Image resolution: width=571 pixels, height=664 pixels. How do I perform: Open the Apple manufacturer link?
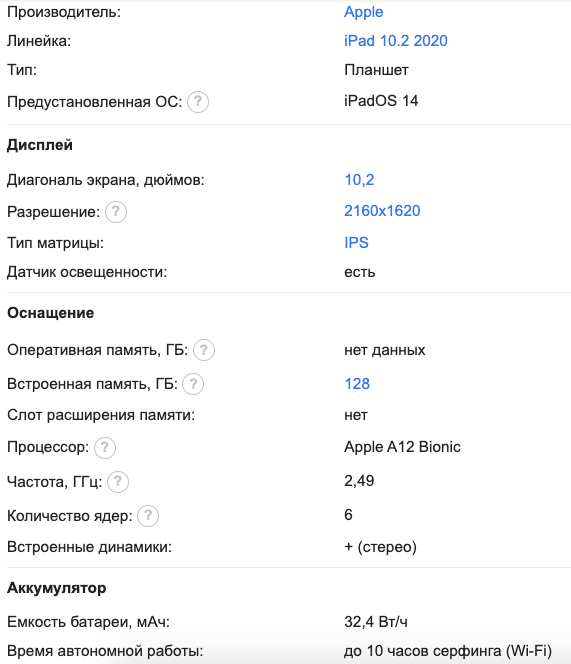coord(363,12)
